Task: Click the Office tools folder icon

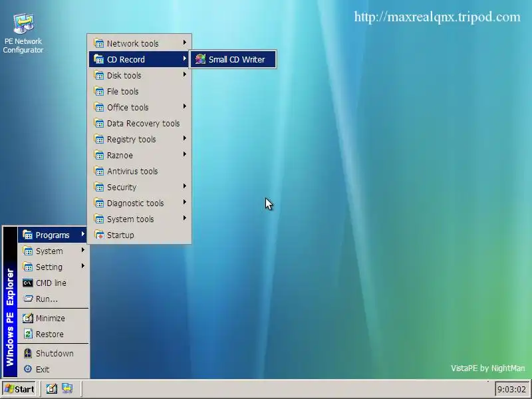Action: click(98, 107)
